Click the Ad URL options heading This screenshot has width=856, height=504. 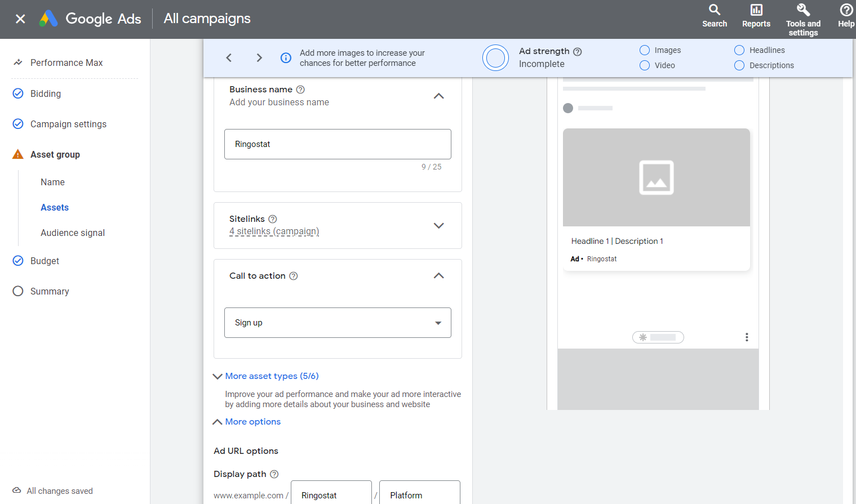point(246,451)
